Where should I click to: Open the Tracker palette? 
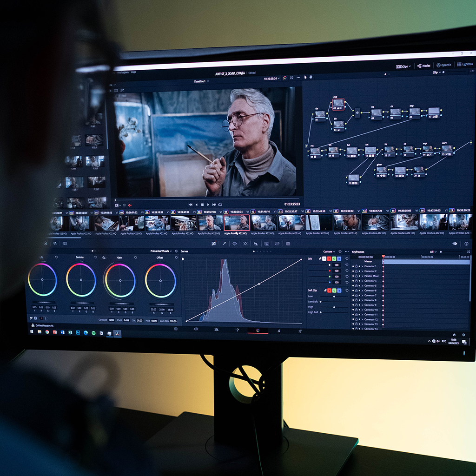click(x=245, y=244)
